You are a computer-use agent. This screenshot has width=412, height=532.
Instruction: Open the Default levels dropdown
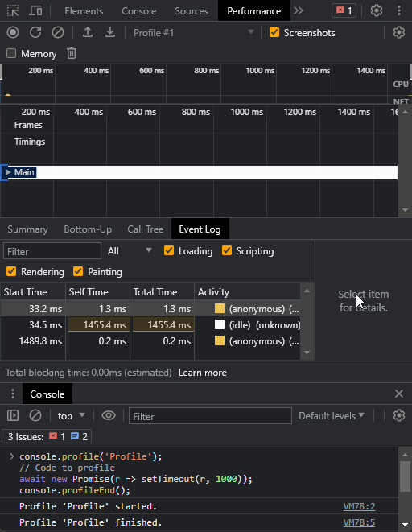(x=332, y=416)
